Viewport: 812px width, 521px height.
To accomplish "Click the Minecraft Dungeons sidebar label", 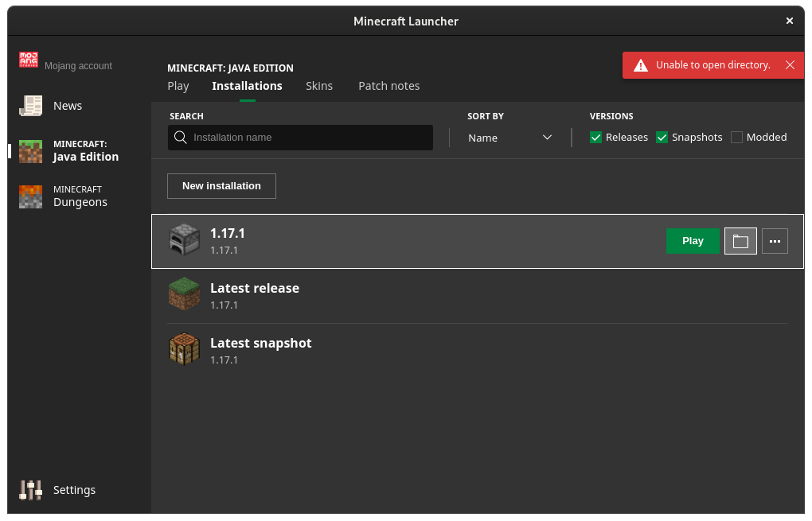I will pyautogui.click(x=80, y=196).
